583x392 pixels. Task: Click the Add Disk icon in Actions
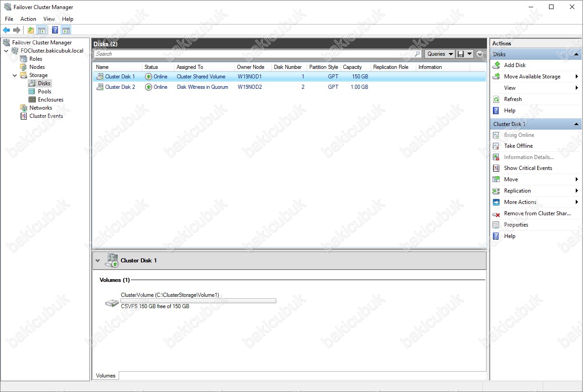(496, 65)
